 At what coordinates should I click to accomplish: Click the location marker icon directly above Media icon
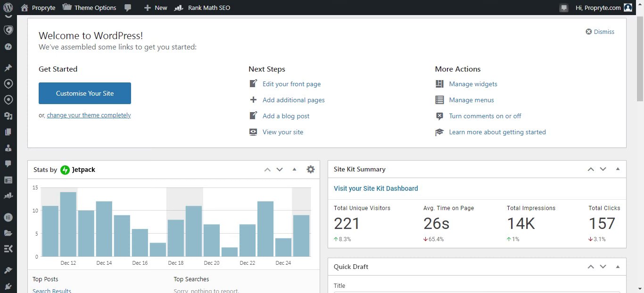[x=8, y=100]
